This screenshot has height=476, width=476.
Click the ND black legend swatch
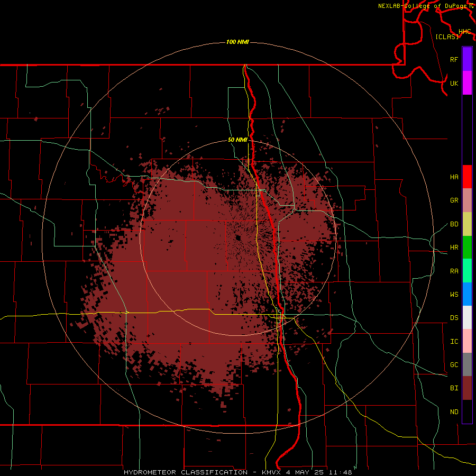click(467, 411)
